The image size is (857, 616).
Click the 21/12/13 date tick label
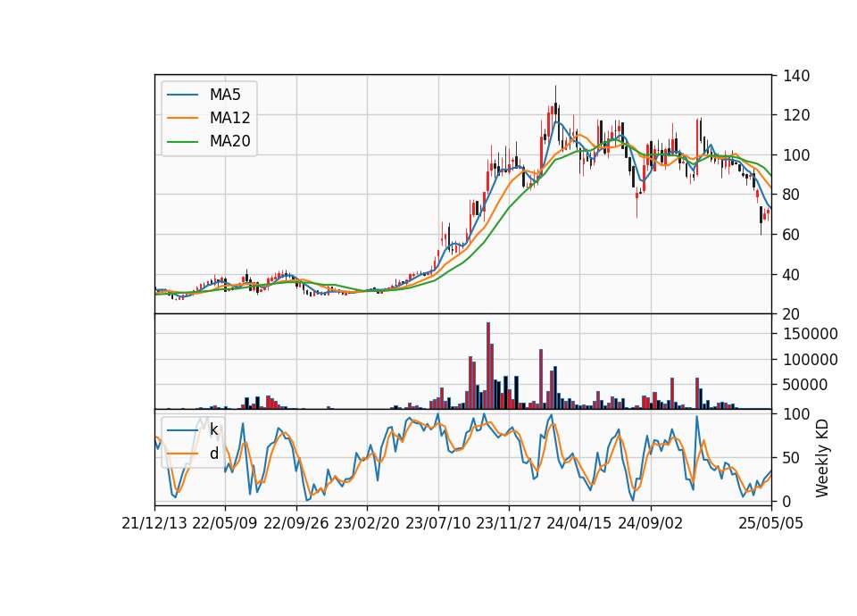tap(154, 523)
